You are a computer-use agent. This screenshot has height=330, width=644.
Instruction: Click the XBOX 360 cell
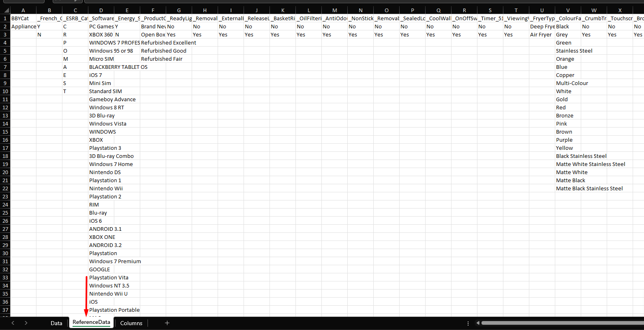tap(101, 34)
